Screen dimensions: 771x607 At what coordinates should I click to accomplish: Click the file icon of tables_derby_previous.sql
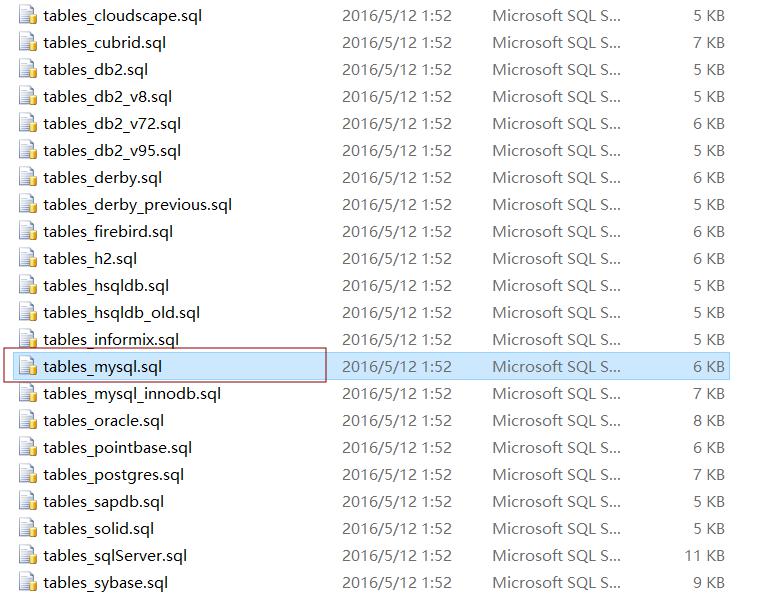pos(28,204)
